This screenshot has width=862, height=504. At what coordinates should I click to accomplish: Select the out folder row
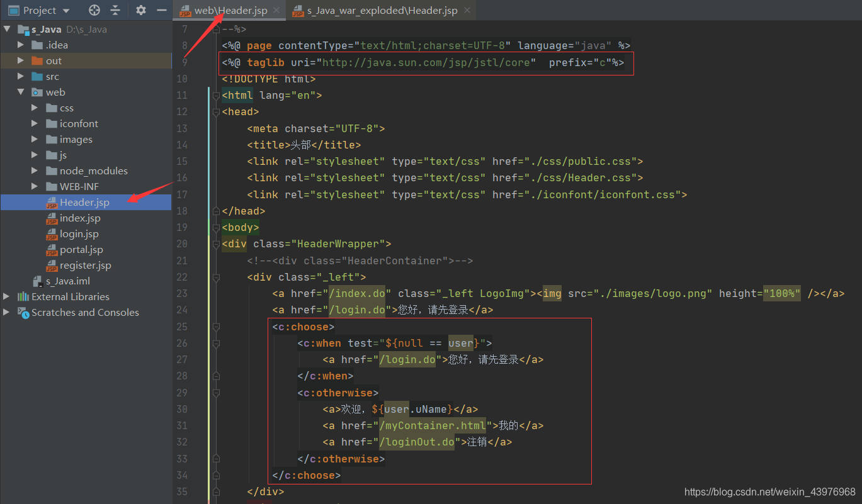(x=86, y=60)
